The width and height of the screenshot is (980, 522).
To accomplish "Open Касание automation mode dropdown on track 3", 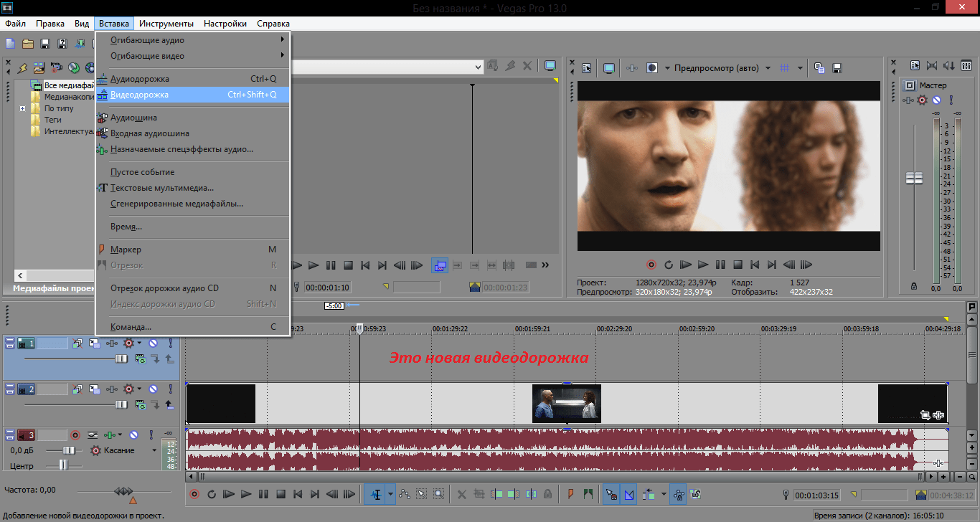I will tap(154, 450).
